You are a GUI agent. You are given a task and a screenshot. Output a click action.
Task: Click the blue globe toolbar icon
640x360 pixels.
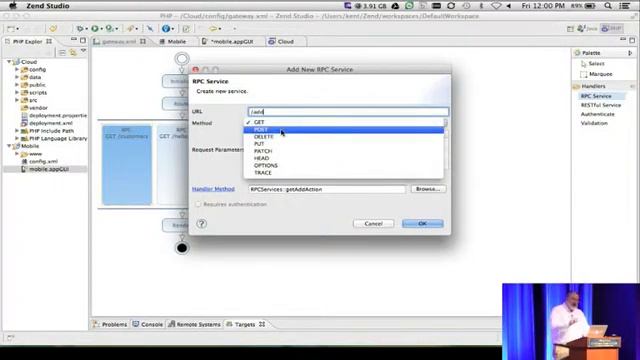pyautogui.click(x=165, y=29)
